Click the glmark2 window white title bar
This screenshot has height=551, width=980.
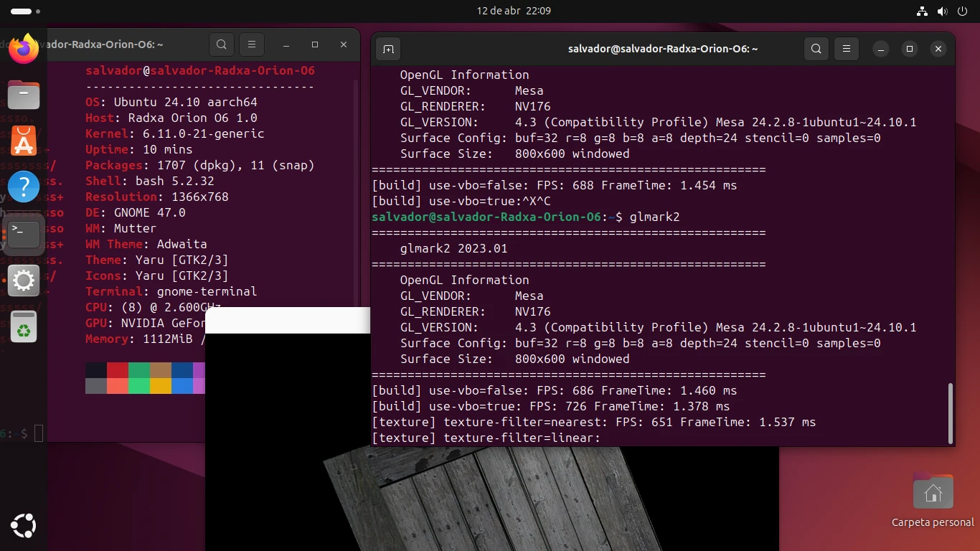point(288,320)
